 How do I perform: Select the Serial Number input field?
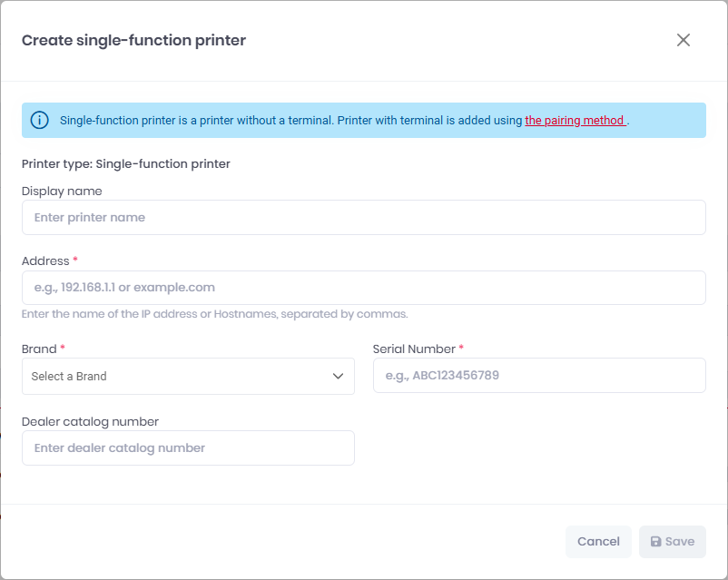pos(539,375)
